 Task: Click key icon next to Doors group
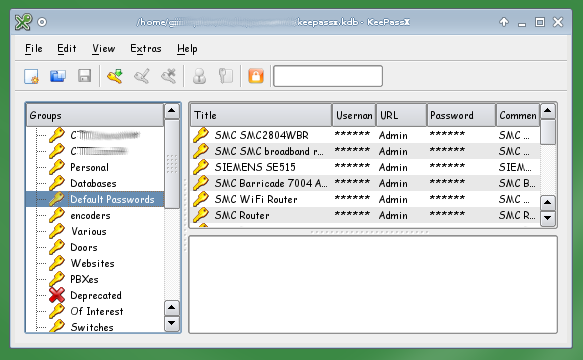point(57,247)
